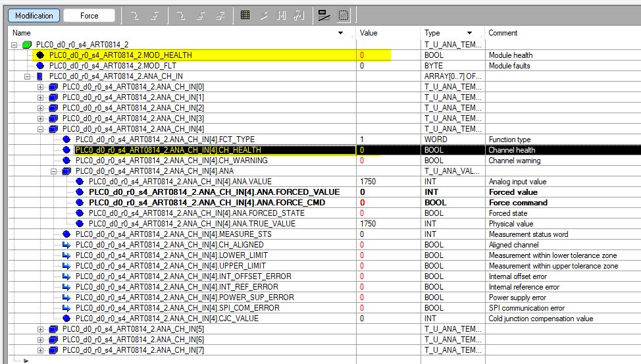Viewport: 641px width, 364px height.
Task: Click the 'Module faults' comment
Action: pos(509,66)
